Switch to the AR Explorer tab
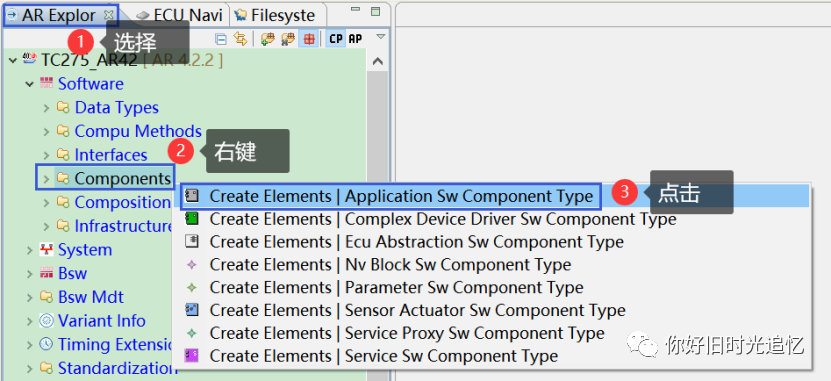Image resolution: width=831 pixels, height=381 pixels. click(59, 15)
